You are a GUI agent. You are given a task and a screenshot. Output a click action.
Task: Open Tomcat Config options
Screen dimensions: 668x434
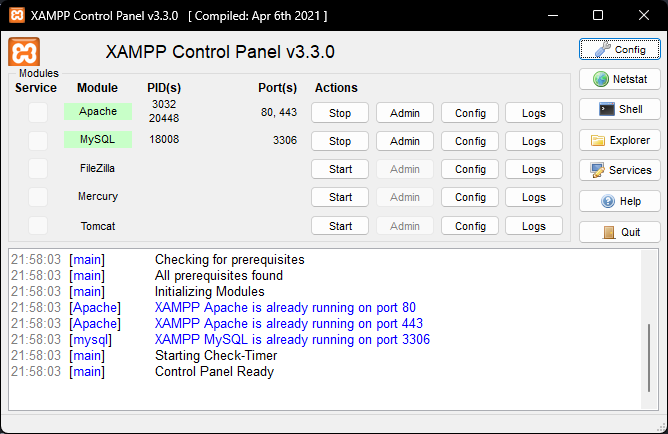[x=470, y=226]
